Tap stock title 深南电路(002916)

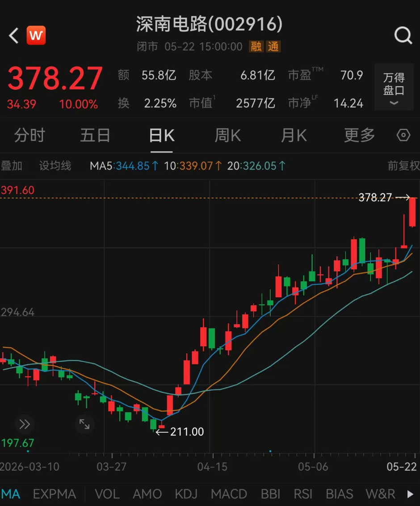[209, 24]
